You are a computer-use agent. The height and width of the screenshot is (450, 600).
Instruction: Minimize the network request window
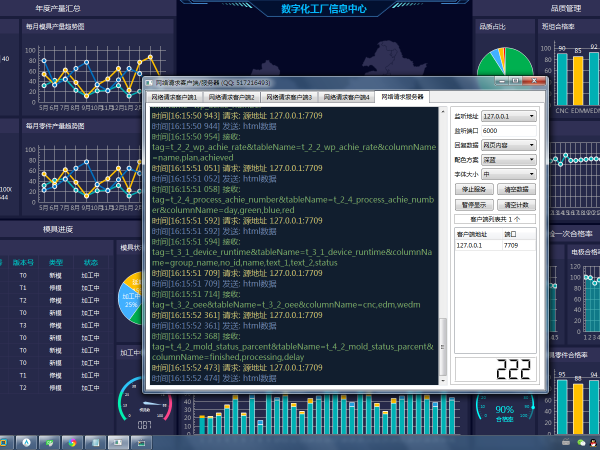[509, 81]
